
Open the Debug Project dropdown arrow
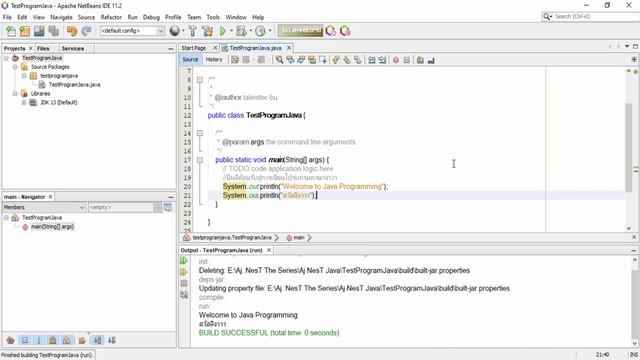click(x=251, y=31)
